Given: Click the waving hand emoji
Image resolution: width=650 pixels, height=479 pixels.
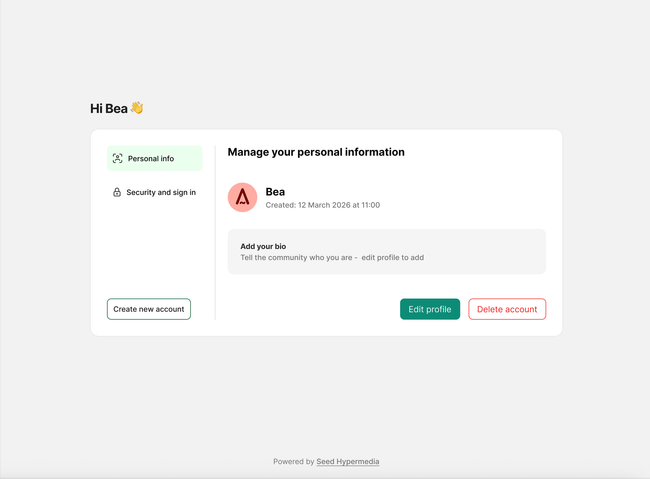Looking at the screenshot, I should [x=137, y=108].
